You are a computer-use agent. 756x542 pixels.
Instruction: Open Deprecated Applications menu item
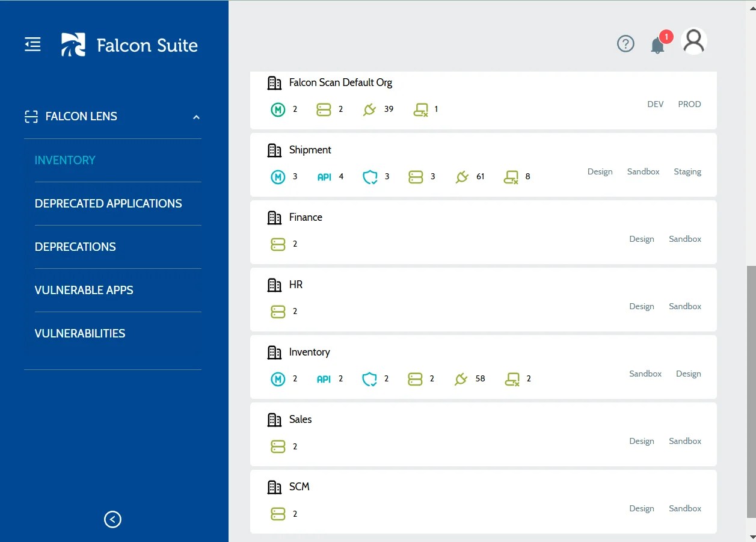click(108, 203)
